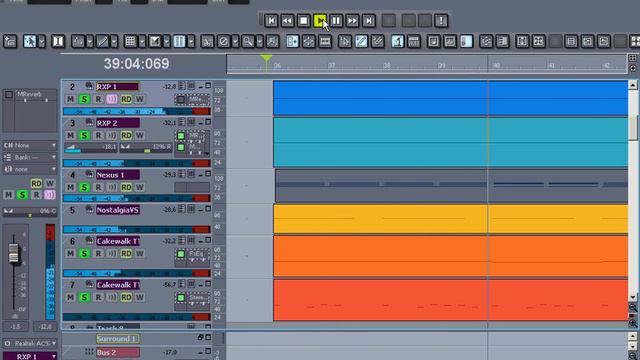Click the 39:04:069 time display
Screen dimensions: 640x360
[136, 64]
